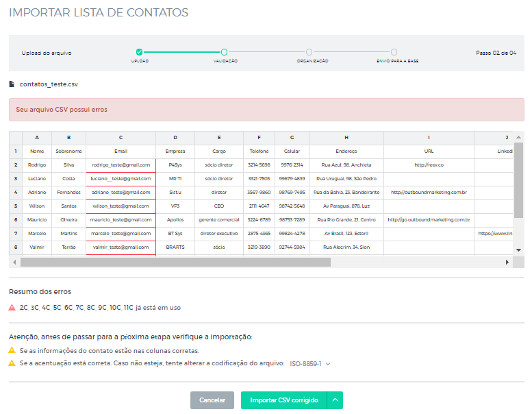The width and height of the screenshot is (532, 414).
Task: Click cell valmir_teste@gmail.com
Action: coord(121,247)
